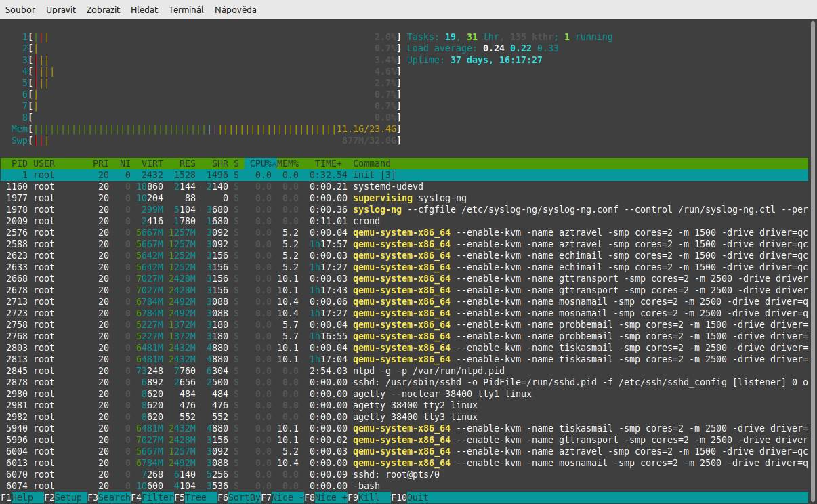Screen dimensions: 817x504
Task: Switch to tree view with F5Tree
Action: pos(193,497)
